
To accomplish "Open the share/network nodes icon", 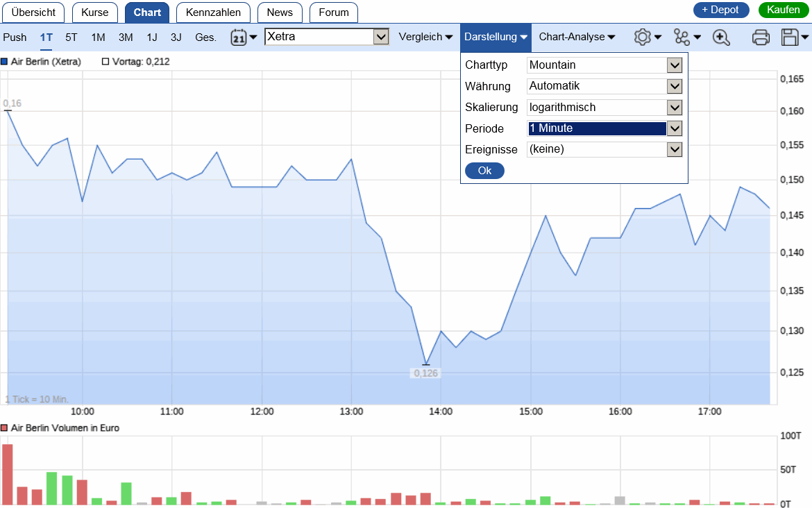I will click(682, 37).
